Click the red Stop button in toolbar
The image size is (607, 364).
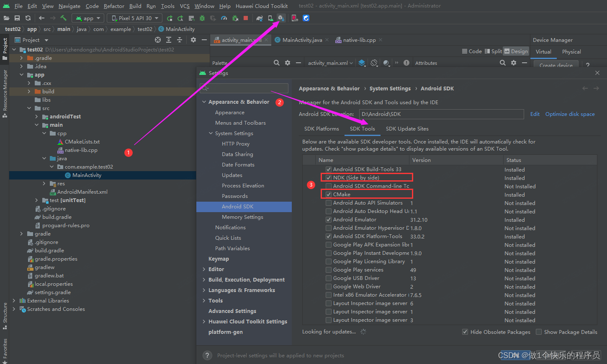246,18
